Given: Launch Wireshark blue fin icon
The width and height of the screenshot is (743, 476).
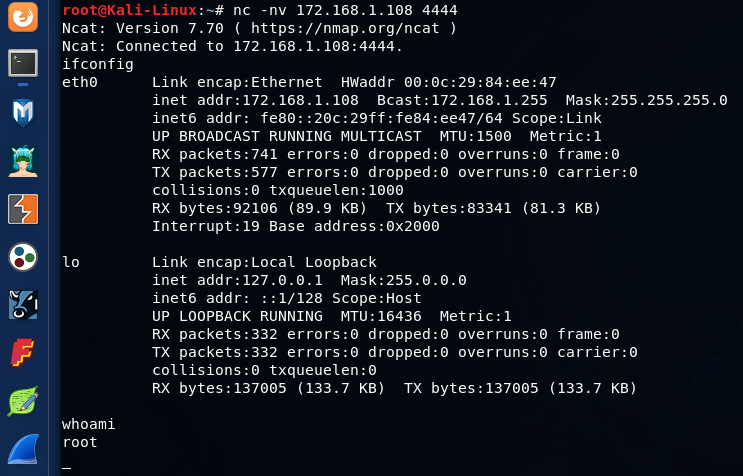Looking at the screenshot, I should coord(23,449).
